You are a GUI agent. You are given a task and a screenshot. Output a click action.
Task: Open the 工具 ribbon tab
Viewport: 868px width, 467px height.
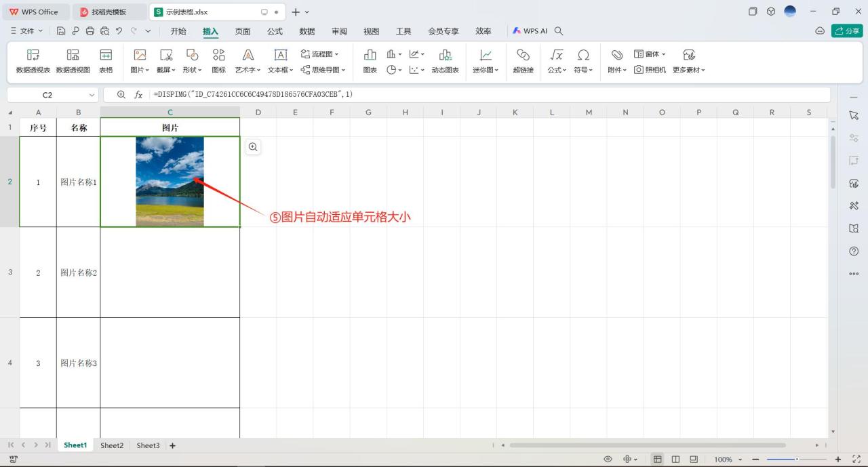[403, 31]
